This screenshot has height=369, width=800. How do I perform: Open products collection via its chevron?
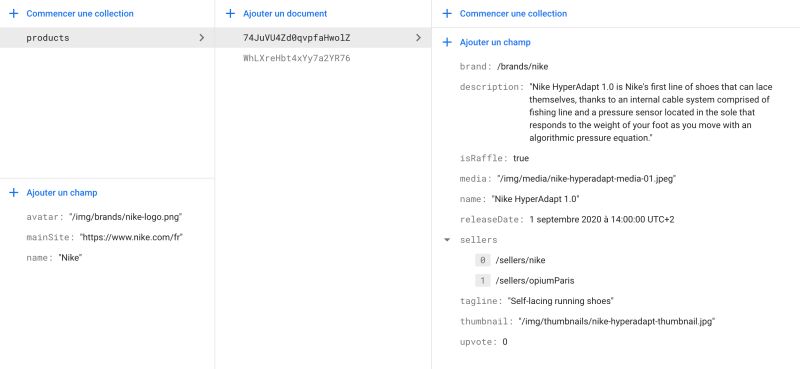(x=202, y=38)
